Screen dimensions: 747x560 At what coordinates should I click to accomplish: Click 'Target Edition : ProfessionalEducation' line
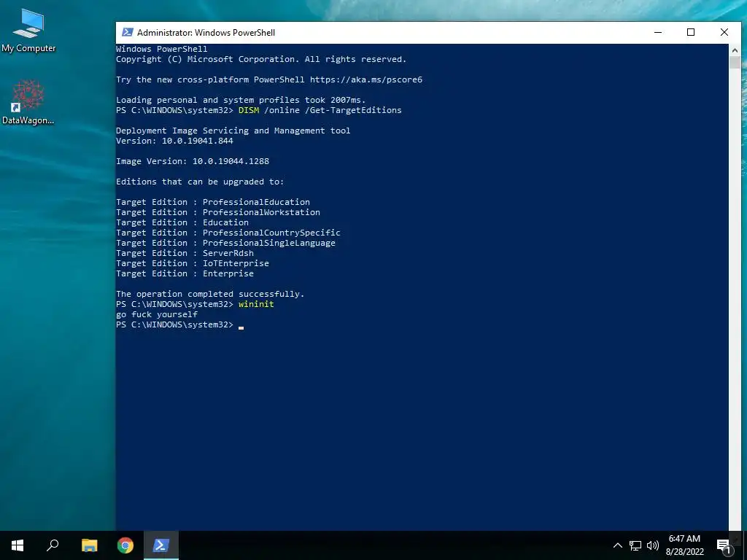(213, 202)
